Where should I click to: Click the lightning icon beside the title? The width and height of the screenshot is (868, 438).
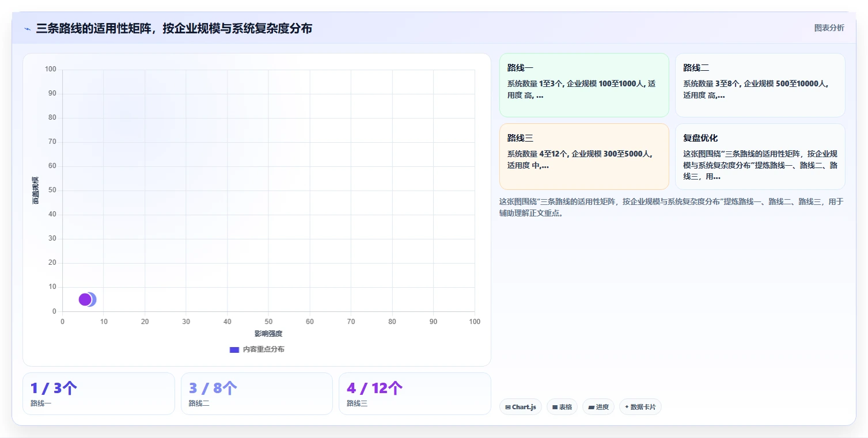[28, 29]
